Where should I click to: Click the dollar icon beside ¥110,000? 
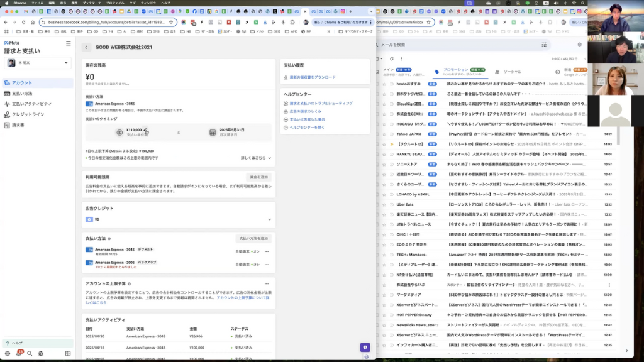click(119, 133)
